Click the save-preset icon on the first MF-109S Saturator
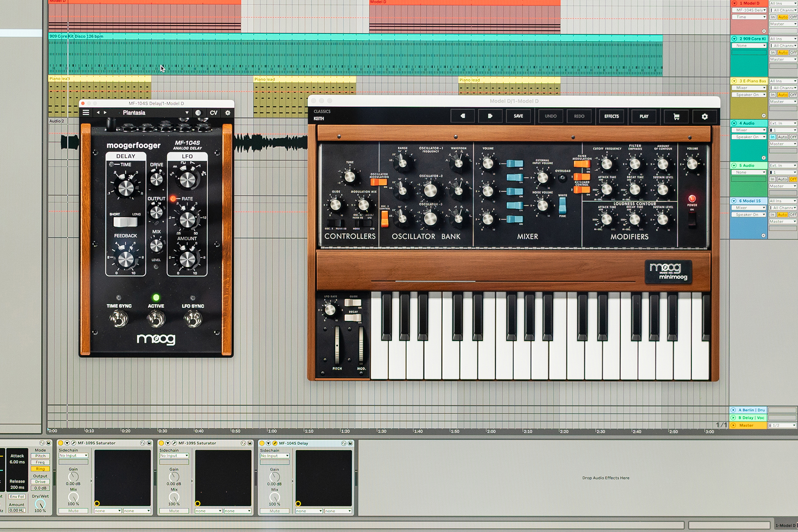 point(149,443)
